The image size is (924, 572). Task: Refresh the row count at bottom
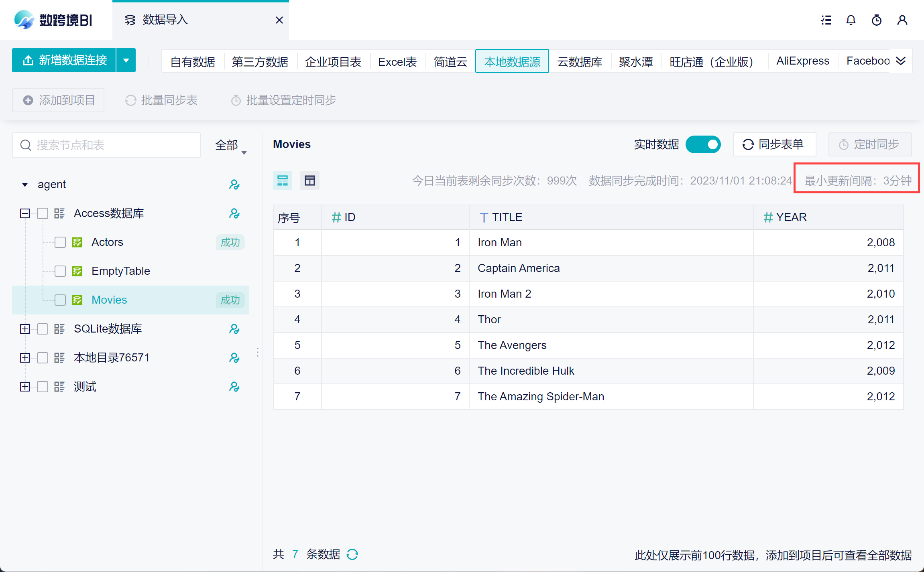(x=352, y=554)
